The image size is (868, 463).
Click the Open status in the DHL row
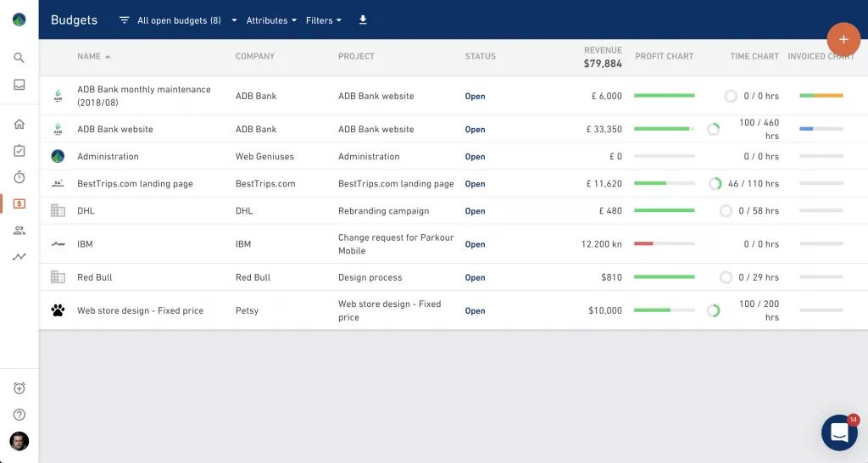(475, 211)
